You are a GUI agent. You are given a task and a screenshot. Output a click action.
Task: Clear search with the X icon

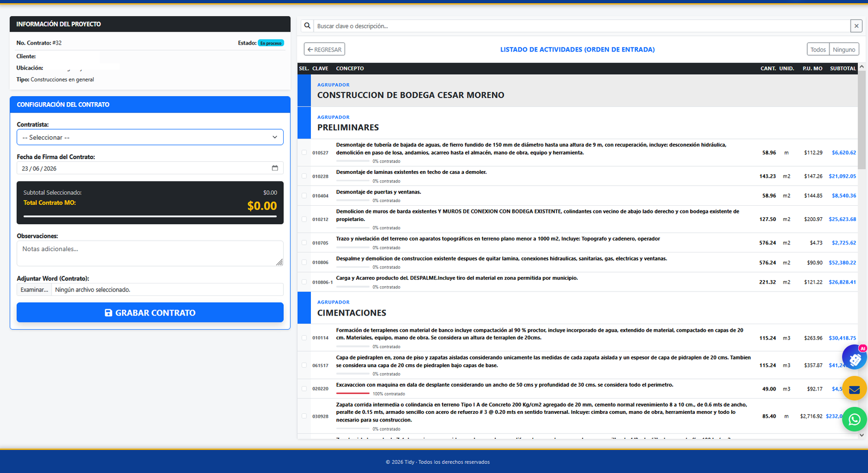coord(857,26)
